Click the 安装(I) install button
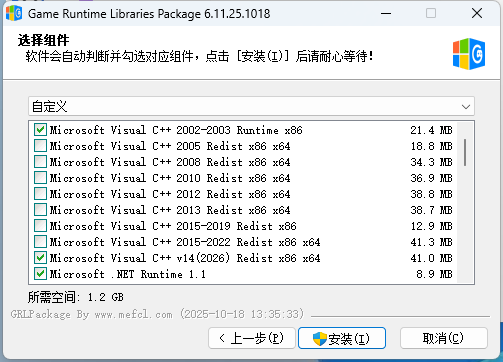This screenshot has height=362, width=503. pos(342,338)
